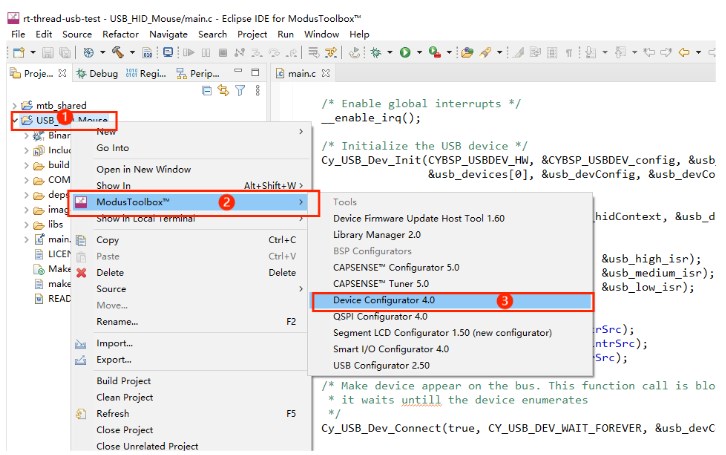Open dropdown arrow next to green Run
Screen dimensions: 726x455
point(419,52)
